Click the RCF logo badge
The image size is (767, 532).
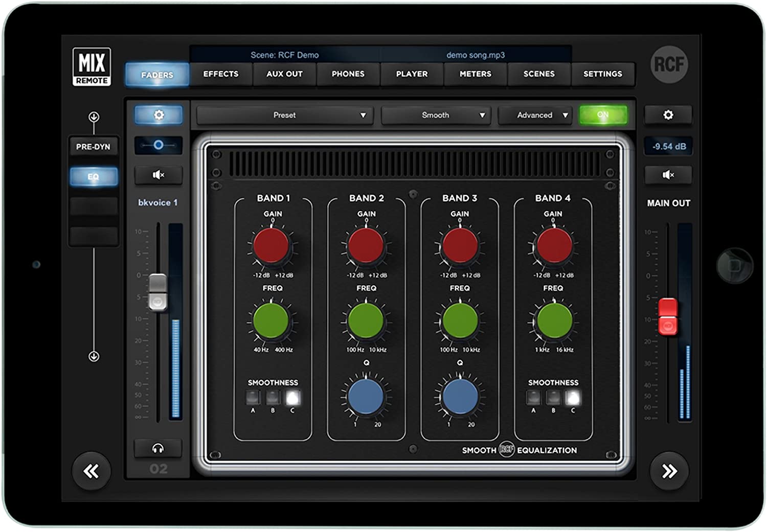[669, 64]
